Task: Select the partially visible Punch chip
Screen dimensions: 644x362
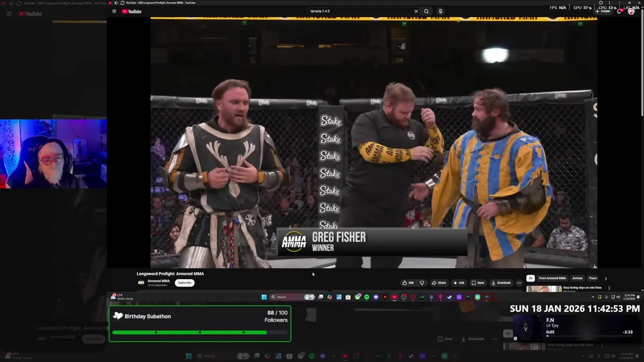Action: (593, 278)
